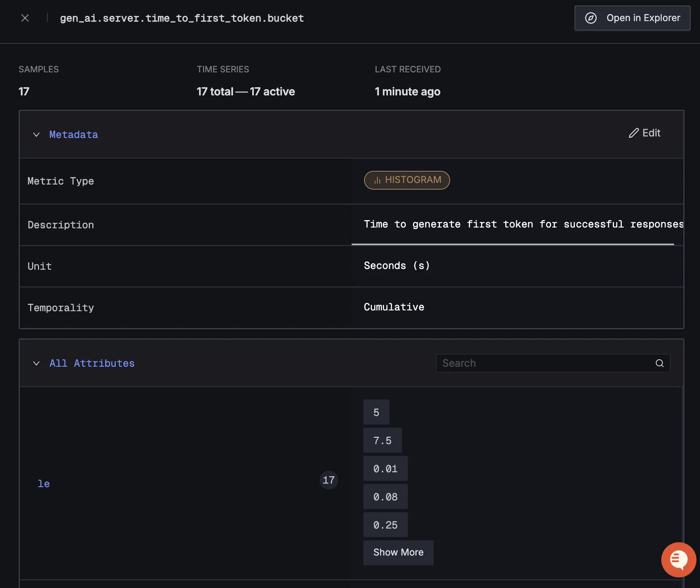Click the magnifier icon in attributes search

click(659, 363)
